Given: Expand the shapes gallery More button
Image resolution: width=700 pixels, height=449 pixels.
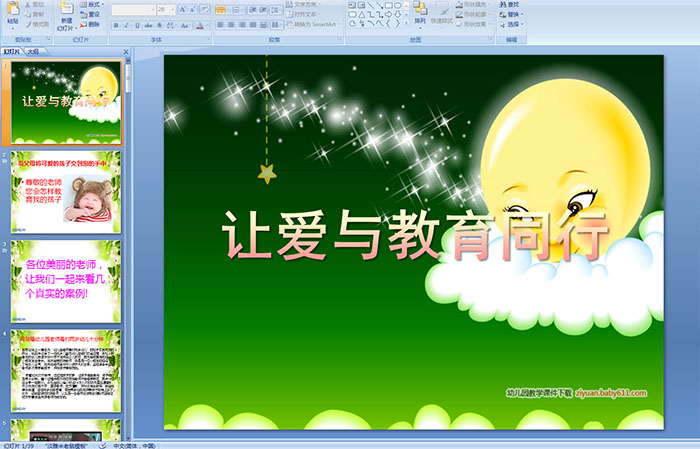Looking at the screenshot, I should click(x=406, y=24).
